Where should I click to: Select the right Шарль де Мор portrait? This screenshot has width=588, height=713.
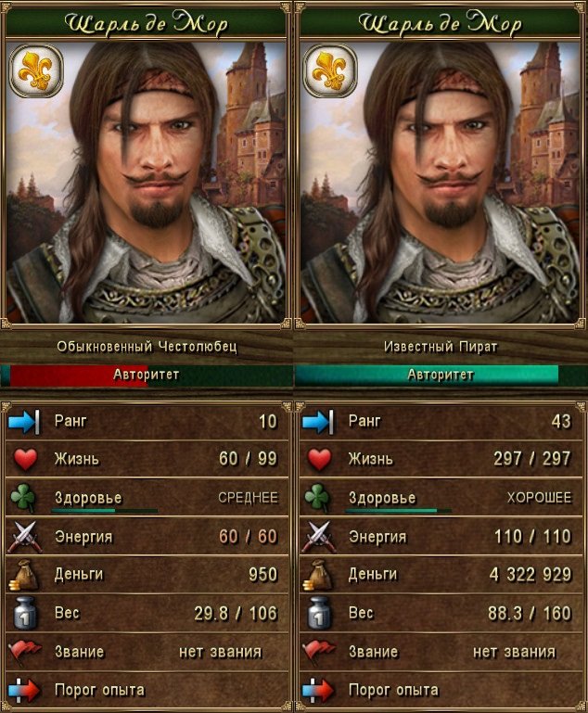[441, 183]
